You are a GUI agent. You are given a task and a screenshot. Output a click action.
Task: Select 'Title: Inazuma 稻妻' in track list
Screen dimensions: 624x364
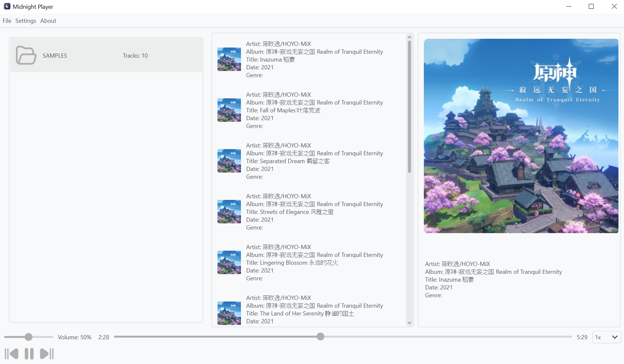point(271,60)
